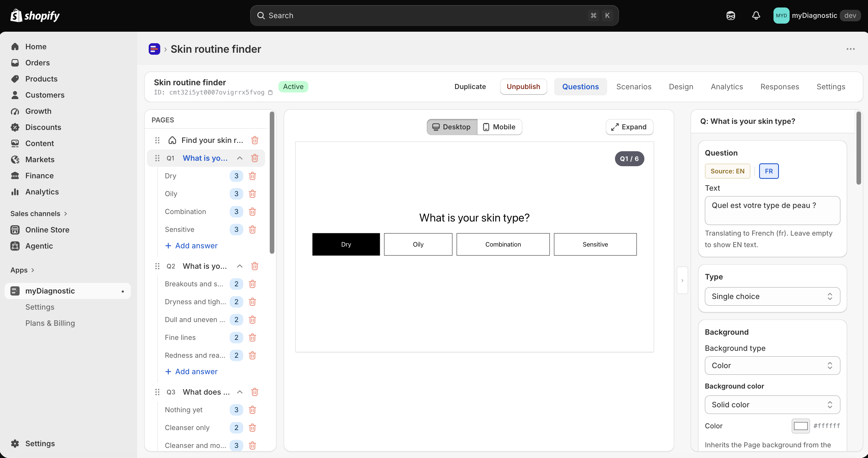This screenshot has height=458, width=868.
Task: Click the pages list scrollbar
Action: [271, 182]
